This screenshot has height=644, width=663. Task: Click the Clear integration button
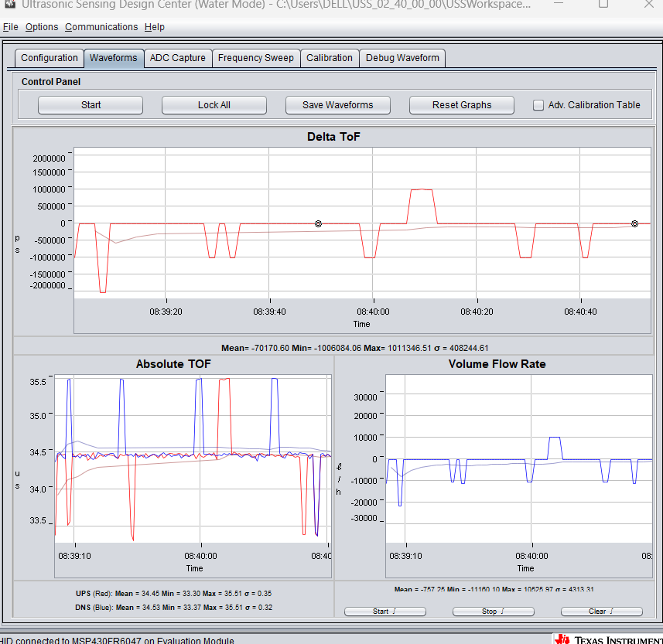click(x=601, y=612)
